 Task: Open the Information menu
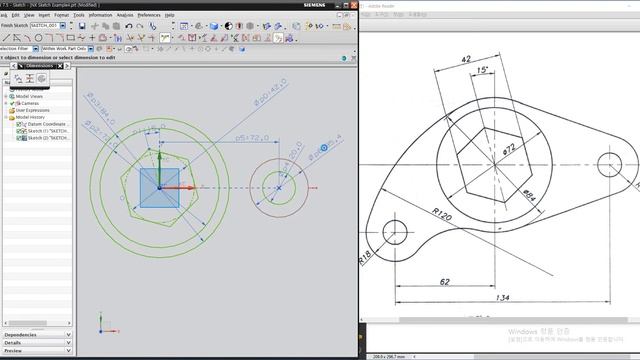100,15
